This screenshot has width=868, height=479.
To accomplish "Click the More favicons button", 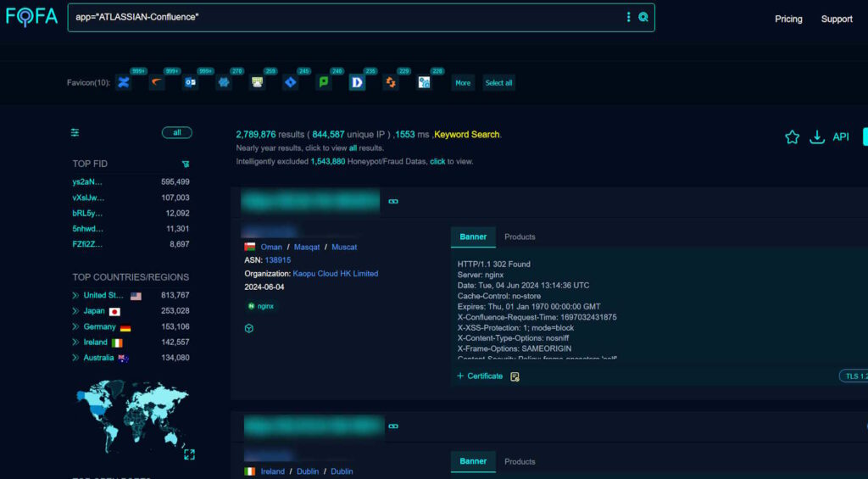I will pyautogui.click(x=463, y=83).
